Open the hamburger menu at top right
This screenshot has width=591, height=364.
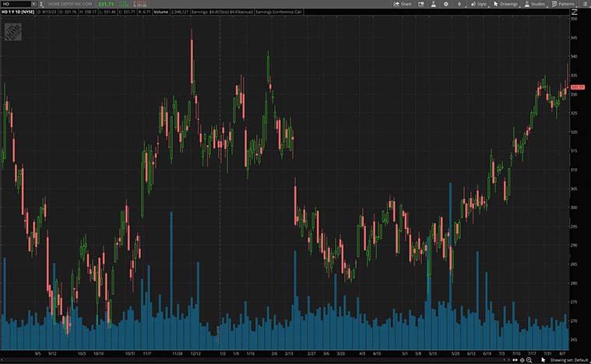point(584,4)
